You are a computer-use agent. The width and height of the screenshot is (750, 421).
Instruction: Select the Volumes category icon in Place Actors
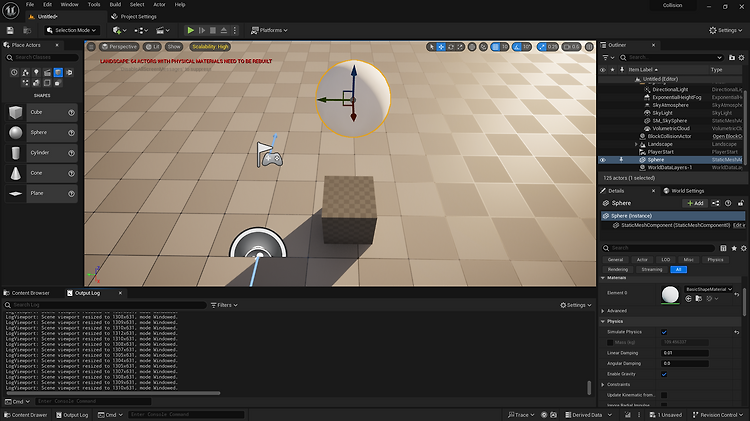point(47,83)
